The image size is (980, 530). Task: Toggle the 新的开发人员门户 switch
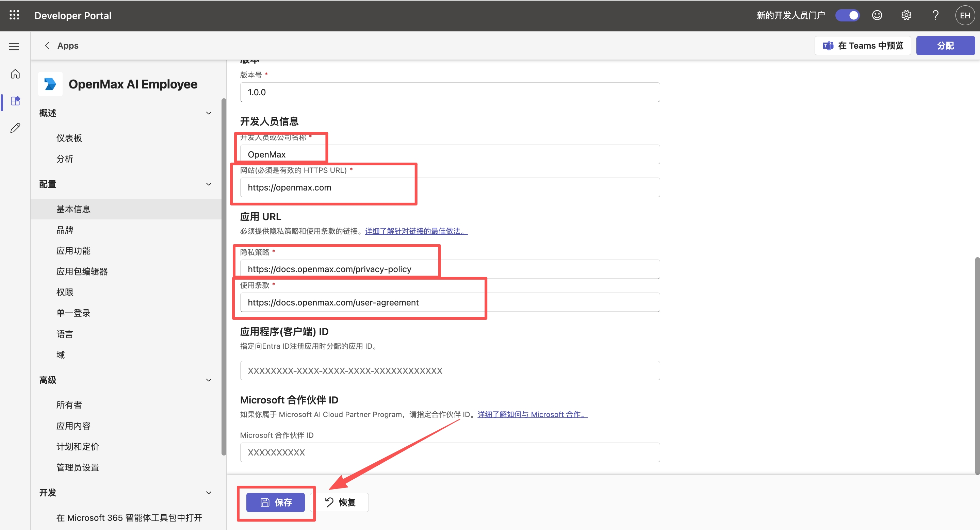coord(847,15)
